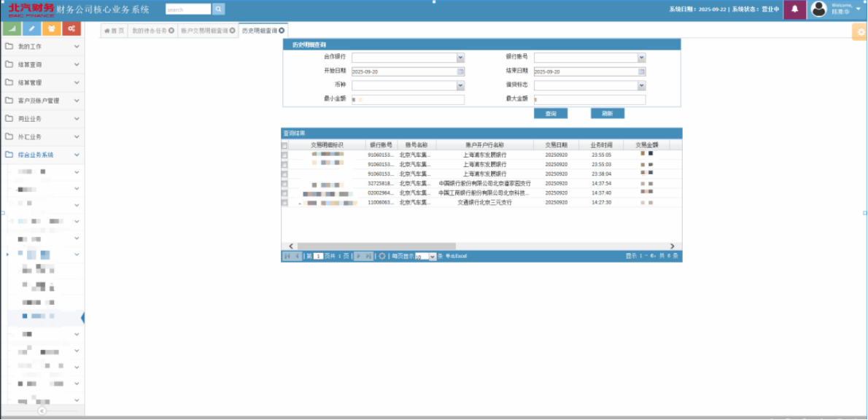Click the red gears shortcut icon
The width and height of the screenshot is (868, 420).
71,28
